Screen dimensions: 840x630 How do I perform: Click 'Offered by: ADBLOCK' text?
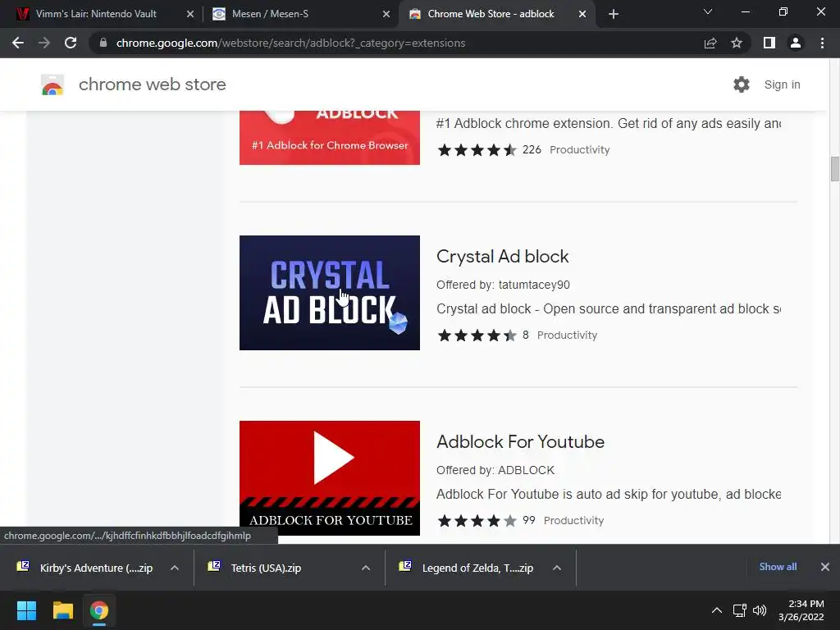pyautogui.click(x=495, y=470)
